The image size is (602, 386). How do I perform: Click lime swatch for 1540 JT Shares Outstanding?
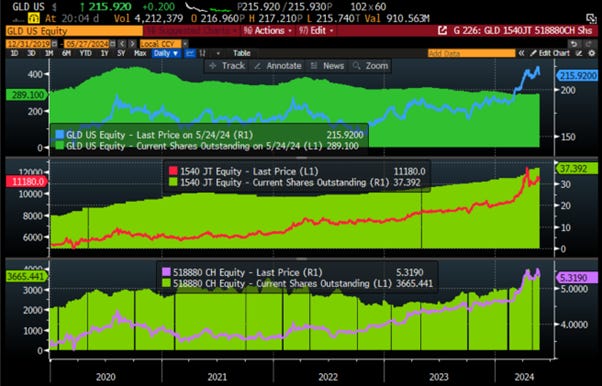[x=174, y=182]
